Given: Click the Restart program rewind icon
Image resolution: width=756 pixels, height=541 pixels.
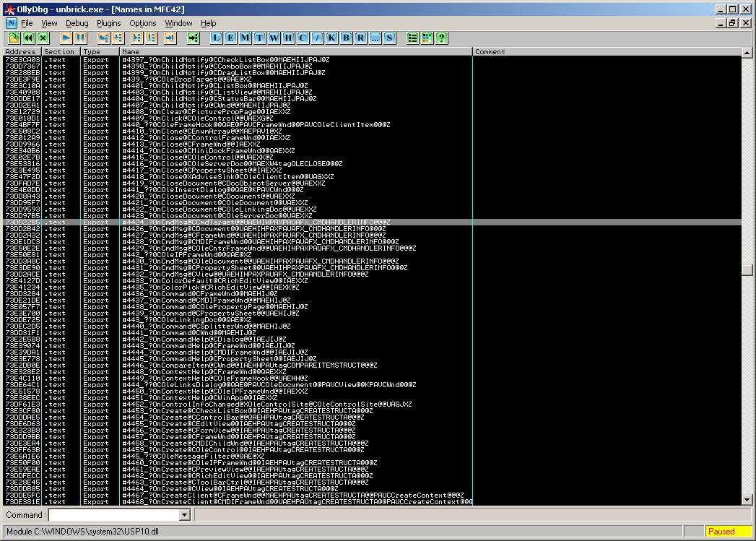Looking at the screenshot, I should pyautogui.click(x=28, y=38).
